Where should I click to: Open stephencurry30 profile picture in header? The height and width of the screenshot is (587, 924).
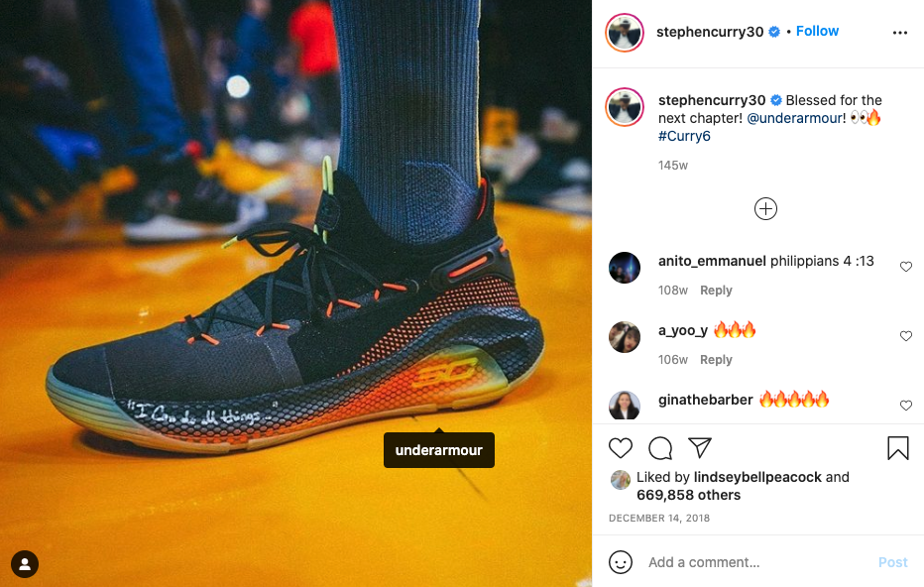pyautogui.click(x=625, y=33)
